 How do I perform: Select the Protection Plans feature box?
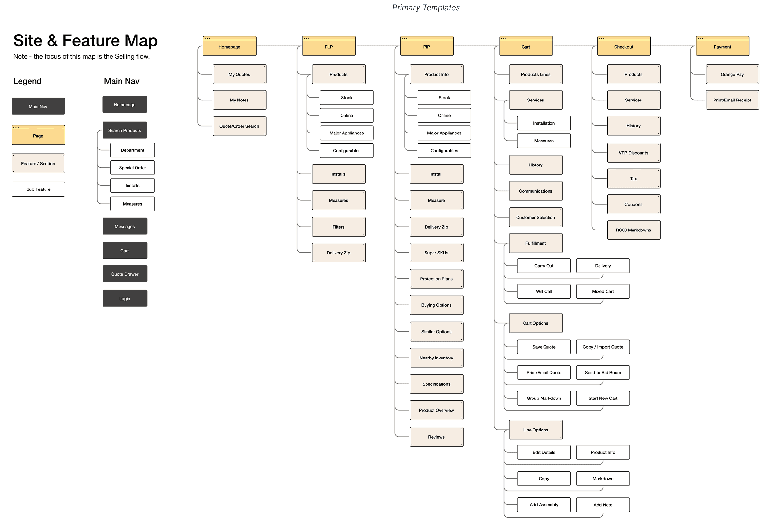pos(436,279)
